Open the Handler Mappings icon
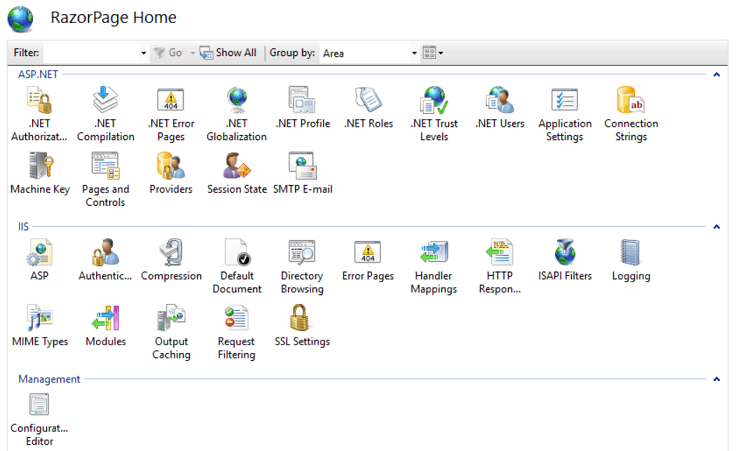The image size is (737, 451). point(433,254)
